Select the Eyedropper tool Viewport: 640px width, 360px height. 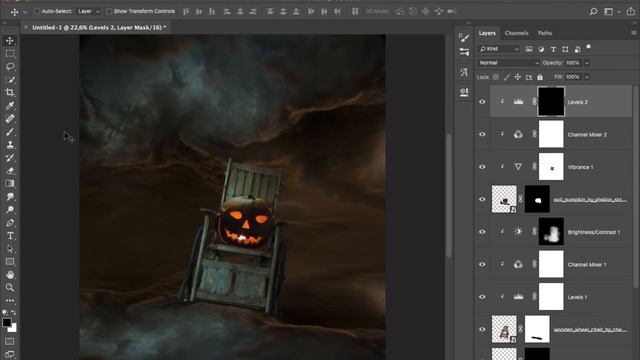10,106
